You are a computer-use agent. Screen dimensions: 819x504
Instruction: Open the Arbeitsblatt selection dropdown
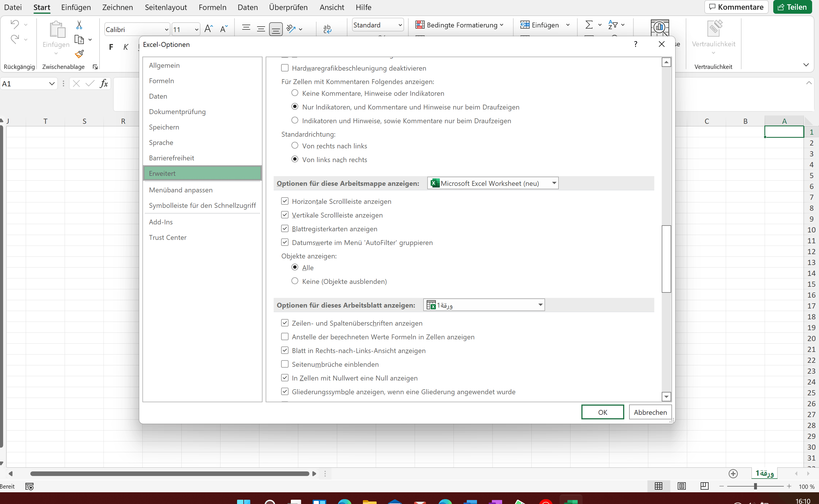[540, 305]
